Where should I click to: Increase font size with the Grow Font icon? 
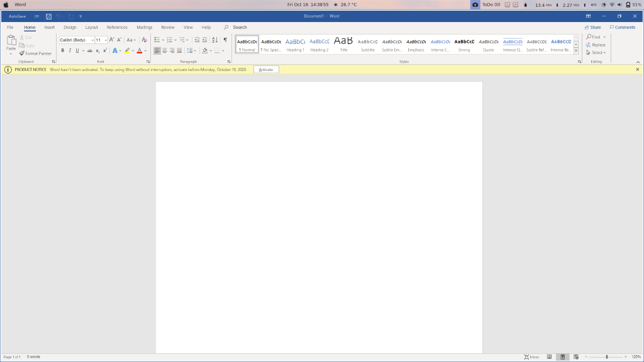(x=112, y=40)
